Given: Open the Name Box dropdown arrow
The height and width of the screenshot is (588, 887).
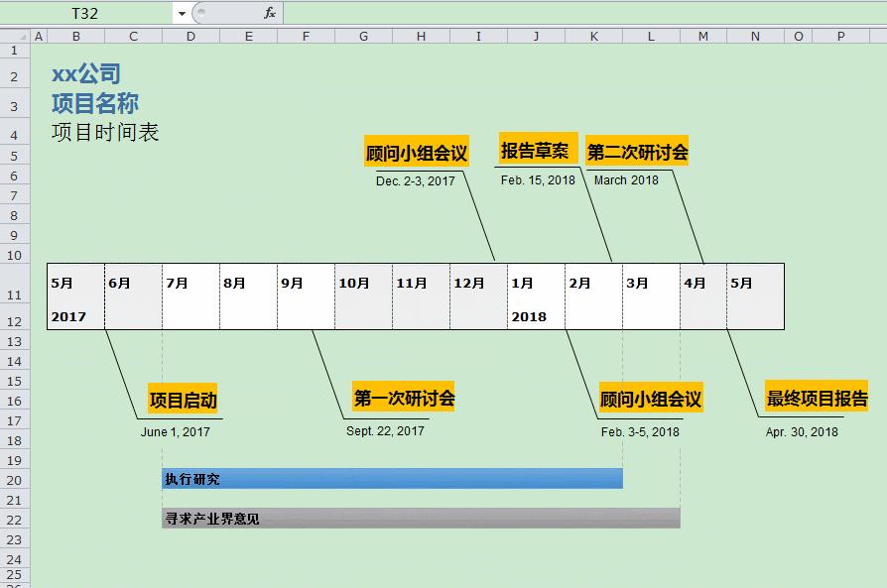Looking at the screenshot, I should (x=181, y=13).
